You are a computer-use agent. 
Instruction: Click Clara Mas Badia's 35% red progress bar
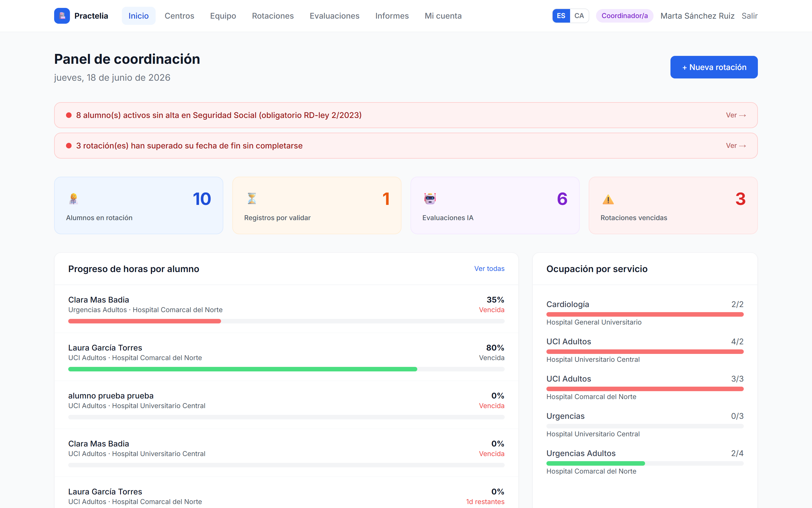(x=145, y=321)
